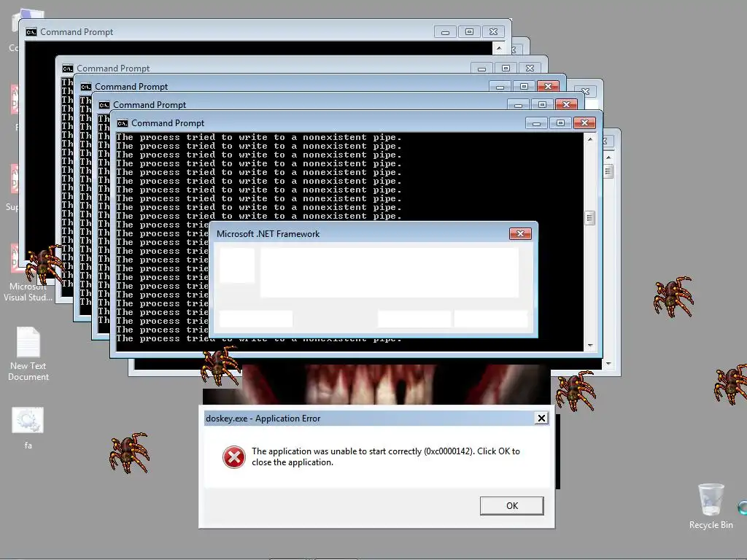This screenshot has height=560, width=747.
Task: Close the fourth Command Prompt window
Action: click(530, 69)
